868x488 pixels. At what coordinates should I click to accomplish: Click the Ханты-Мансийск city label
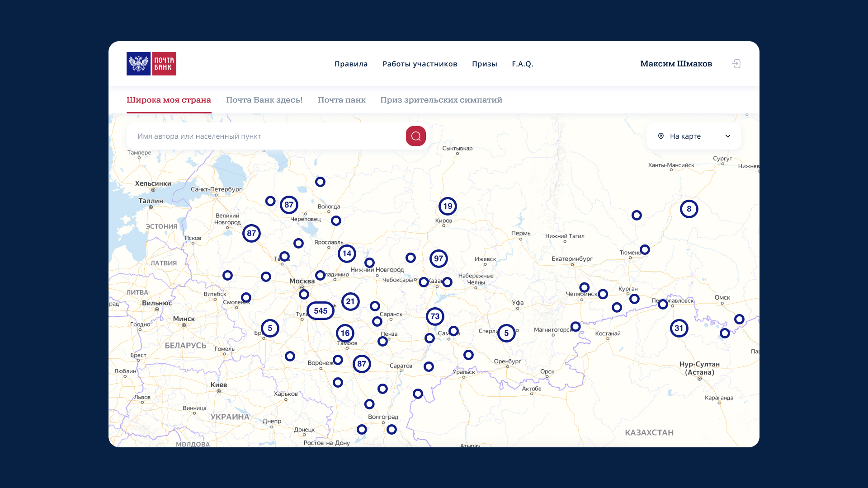(x=671, y=165)
